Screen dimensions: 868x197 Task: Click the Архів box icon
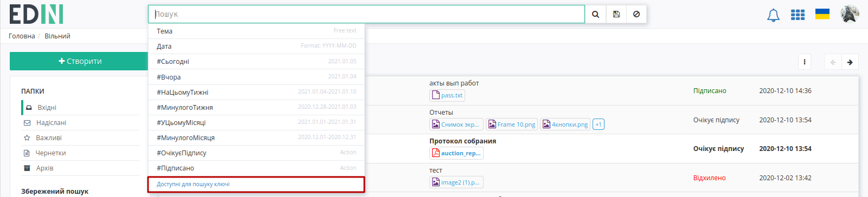coord(27,168)
